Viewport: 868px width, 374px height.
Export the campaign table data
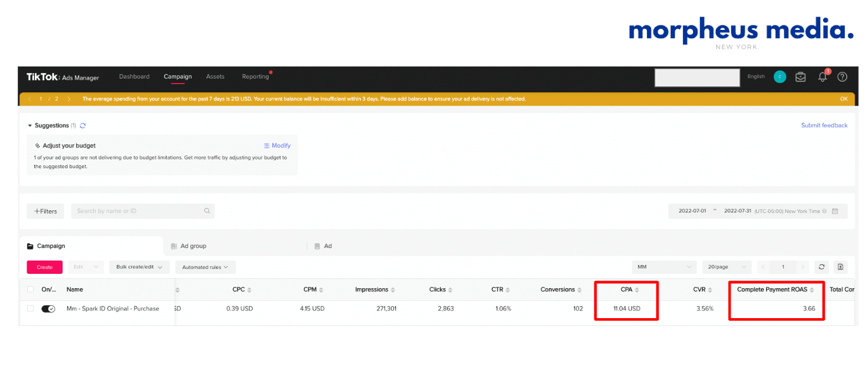[840, 267]
